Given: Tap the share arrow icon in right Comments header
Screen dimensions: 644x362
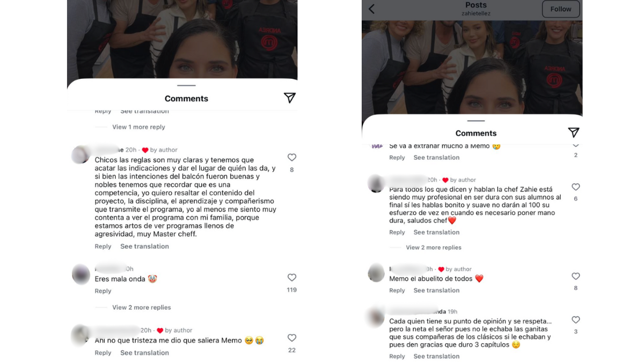Looking at the screenshot, I should pyautogui.click(x=574, y=132).
